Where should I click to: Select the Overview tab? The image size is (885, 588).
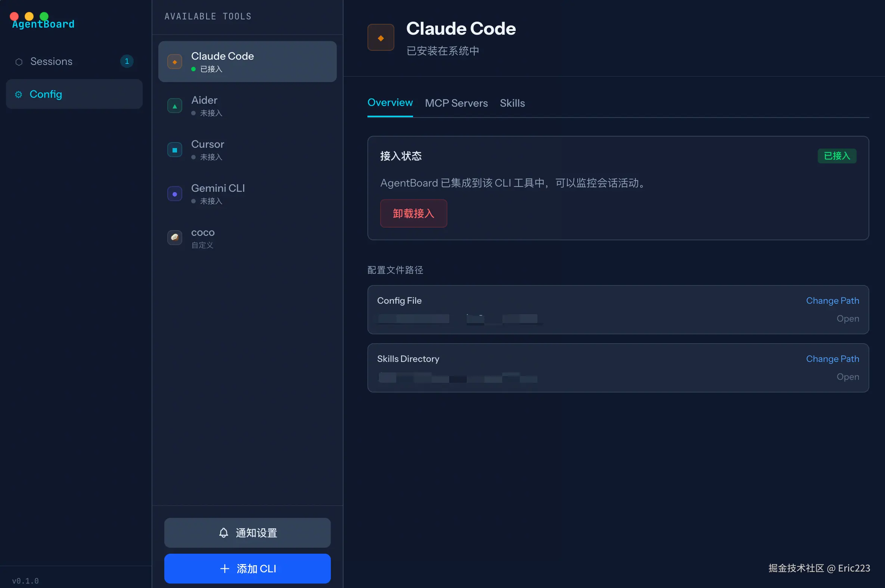click(x=389, y=103)
